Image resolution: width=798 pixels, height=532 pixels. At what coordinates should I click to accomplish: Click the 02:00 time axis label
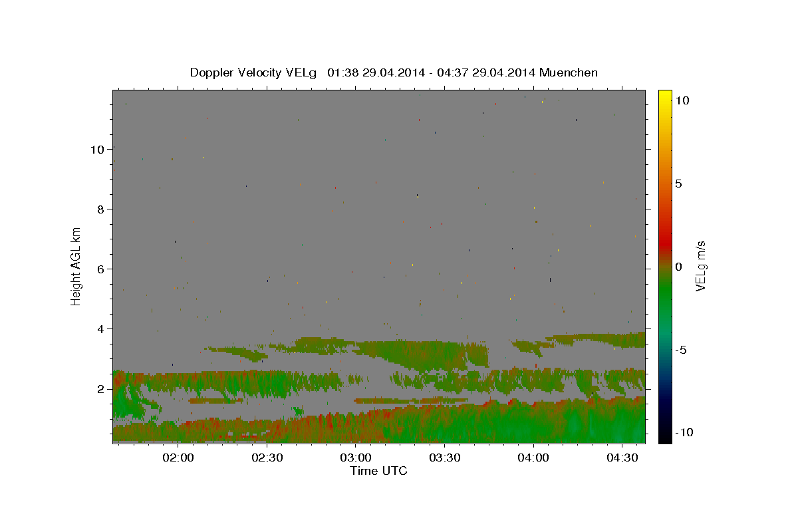[178, 458]
